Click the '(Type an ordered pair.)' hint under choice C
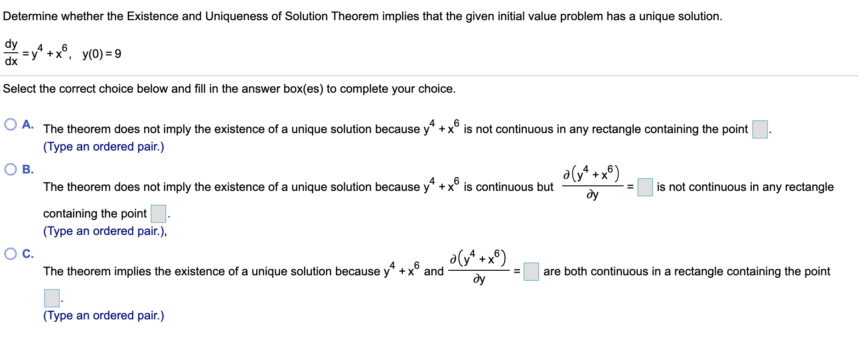This screenshot has height=346, width=868. tap(104, 316)
